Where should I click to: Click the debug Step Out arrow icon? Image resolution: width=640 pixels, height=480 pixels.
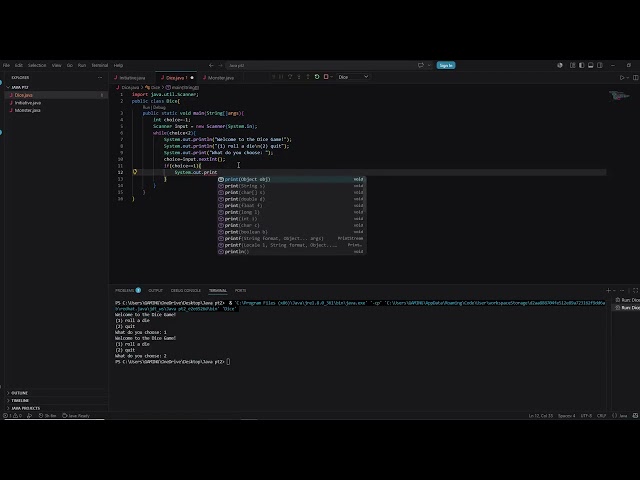tap(308, 77)
